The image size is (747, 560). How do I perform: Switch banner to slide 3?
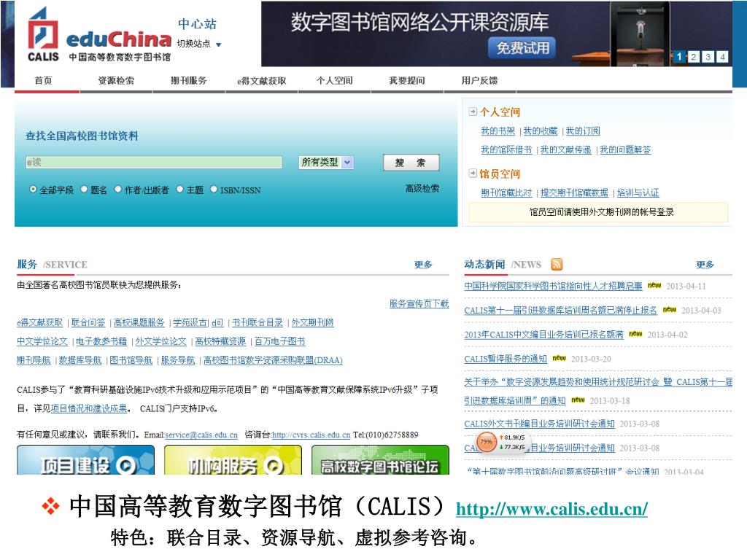point(708,57)
